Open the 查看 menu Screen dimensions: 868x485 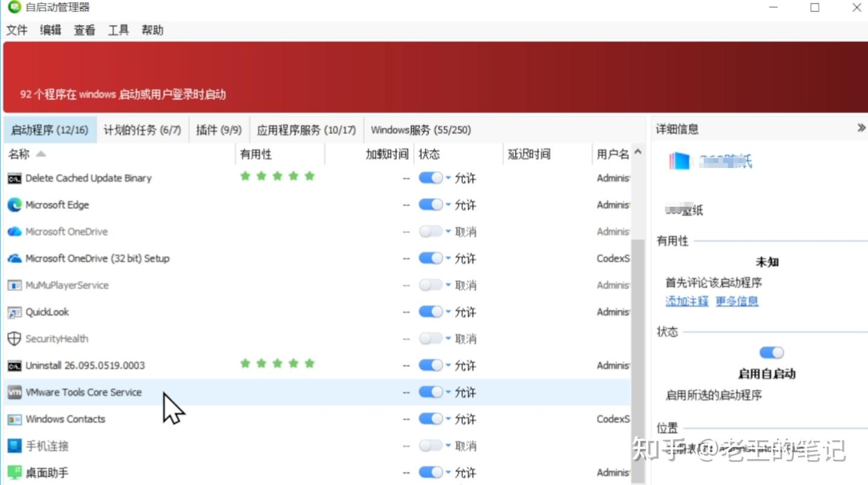click(x=84, y=30)
